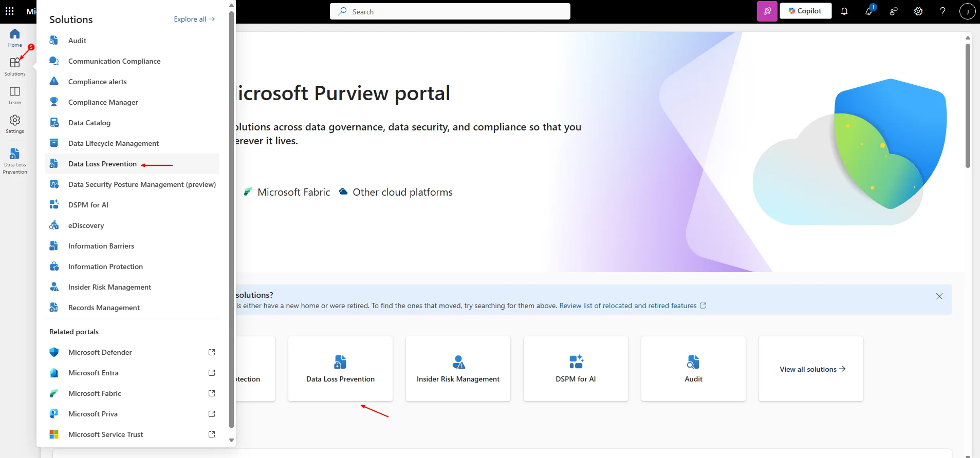Screen dimensions: 980x458
Task: Click the main page vertical scrollbar
Action: (968, 105)
